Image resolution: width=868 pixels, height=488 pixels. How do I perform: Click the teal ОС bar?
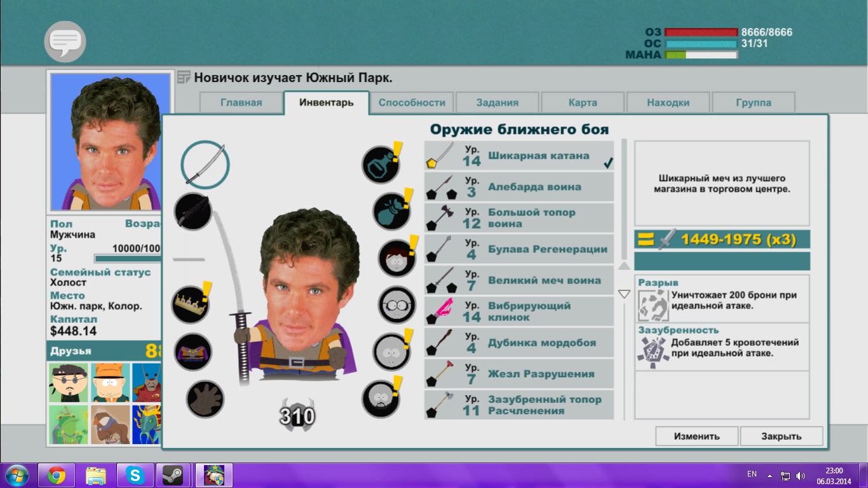(701, 44)
